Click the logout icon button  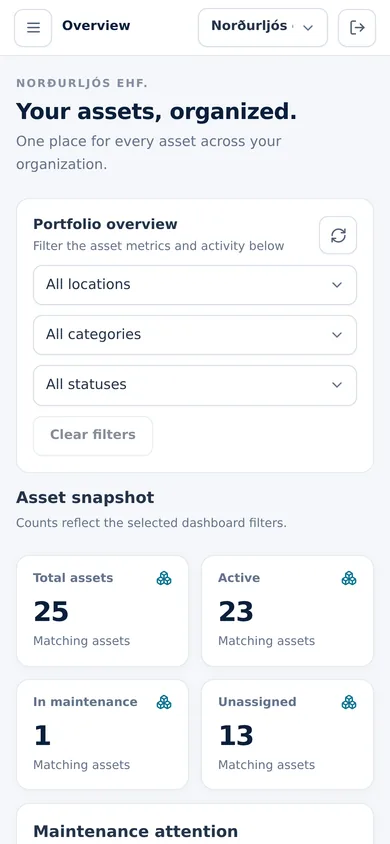(x=357, y=27)
